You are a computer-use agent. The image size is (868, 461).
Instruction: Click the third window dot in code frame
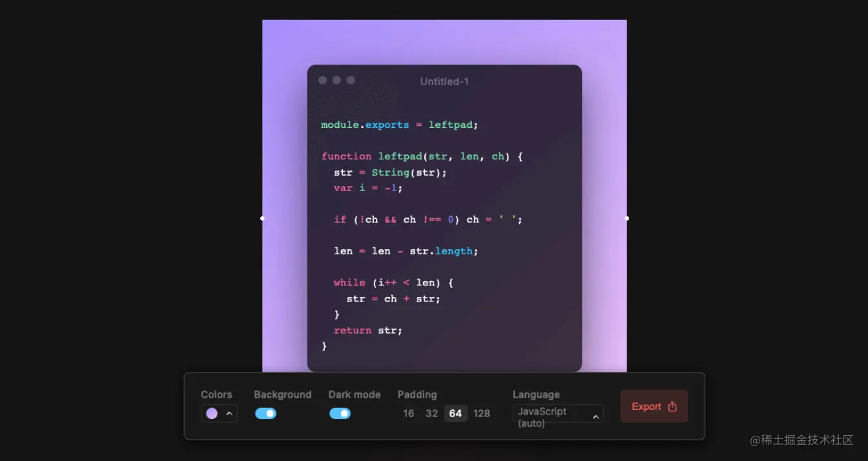click(x=351, y=80)
